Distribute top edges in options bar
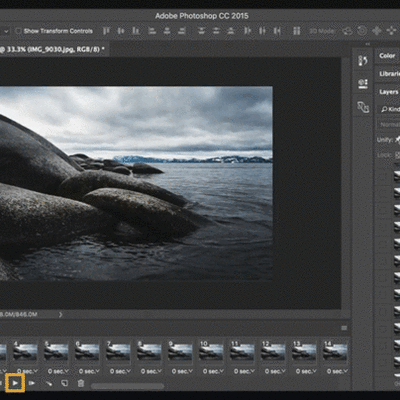Image resolution: width=400 pixels, height=400 pixels. coord(201,31)
